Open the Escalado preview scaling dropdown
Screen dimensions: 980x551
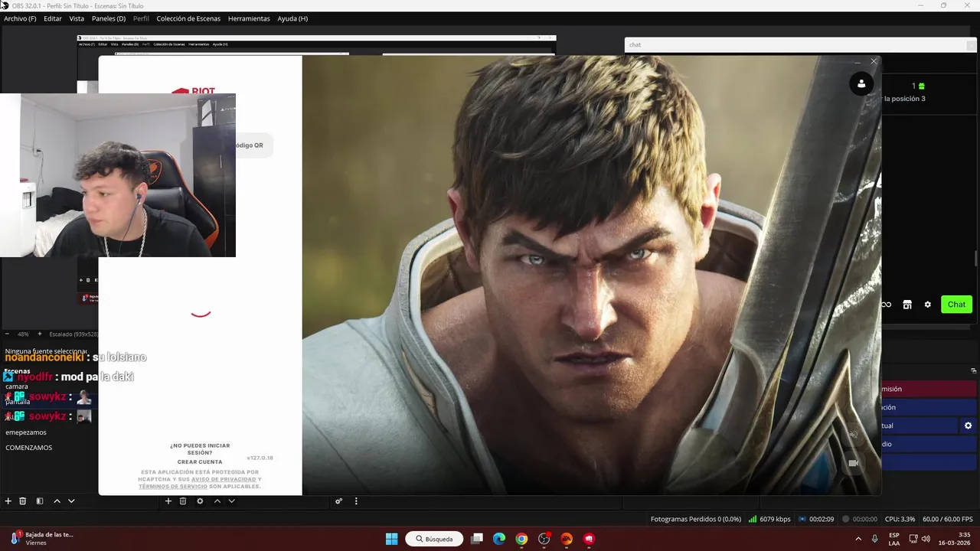coord(73,334)
